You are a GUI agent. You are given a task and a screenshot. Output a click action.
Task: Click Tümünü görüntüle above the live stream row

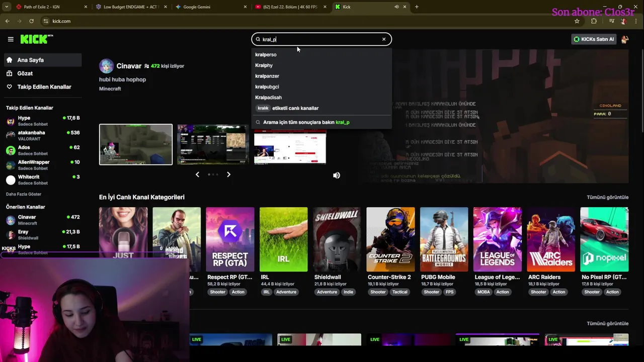607,323
